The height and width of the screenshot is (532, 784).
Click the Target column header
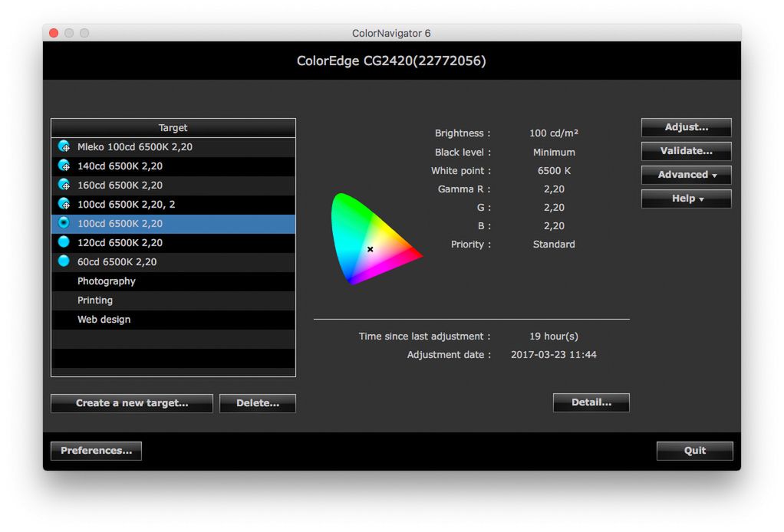(x=173, y=128)
